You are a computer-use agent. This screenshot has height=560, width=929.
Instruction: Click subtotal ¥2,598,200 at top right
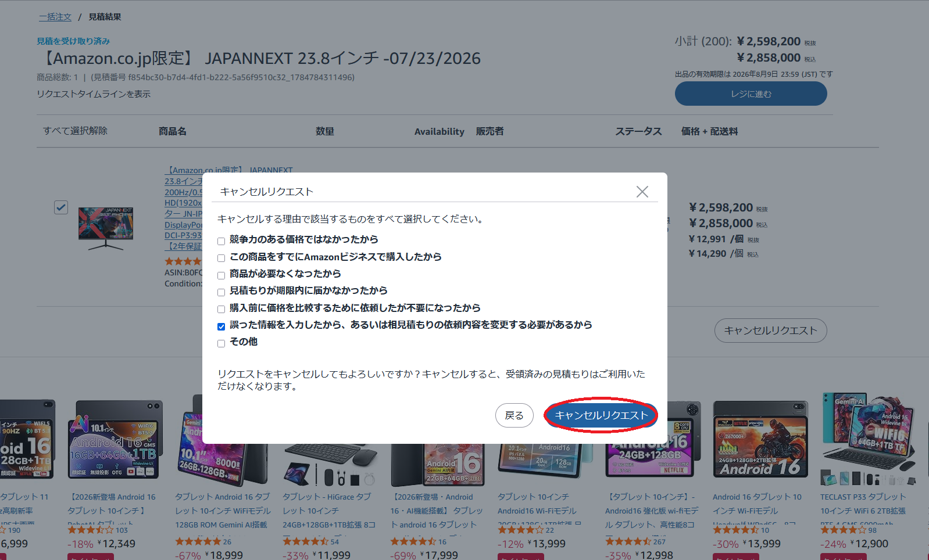pyautogui.click(x=769, y=41)
